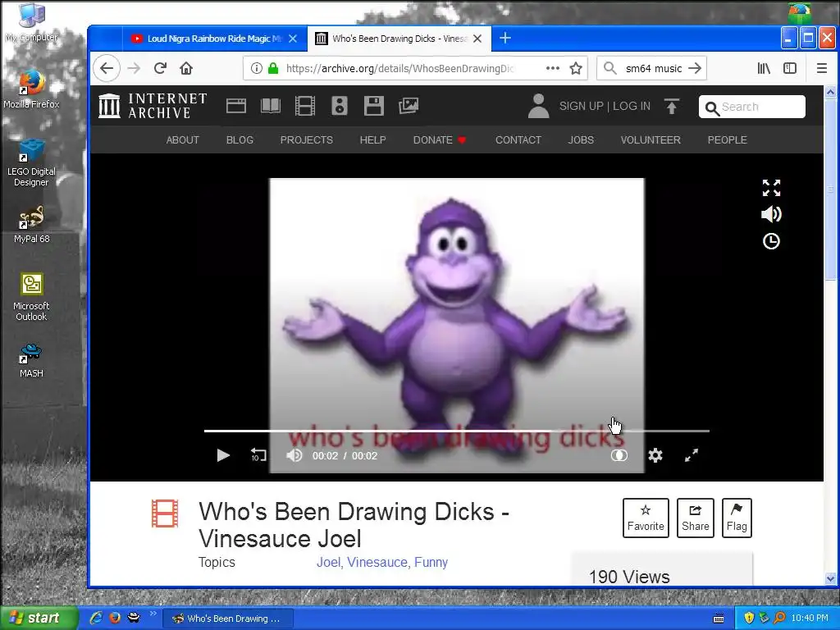Open the Video film strip icon

[x=305, y=106]
